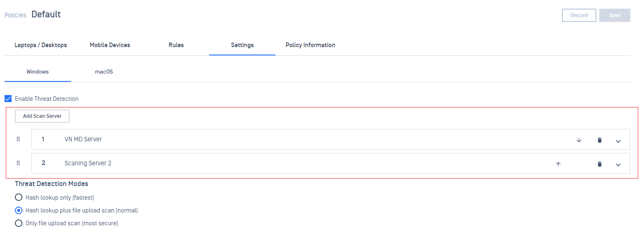Switch to macOS settings sub-tab
The image size is (644, 236).
[x=104, y=72]
